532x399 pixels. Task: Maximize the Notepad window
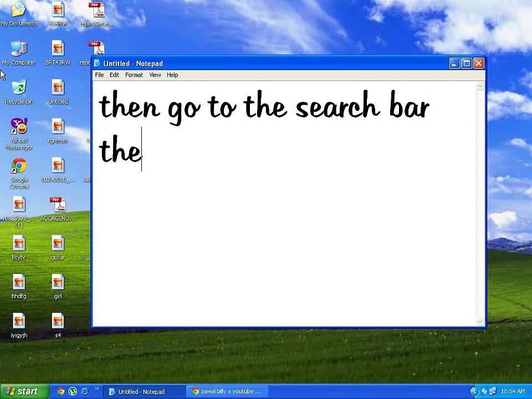[x=467, y=63]
